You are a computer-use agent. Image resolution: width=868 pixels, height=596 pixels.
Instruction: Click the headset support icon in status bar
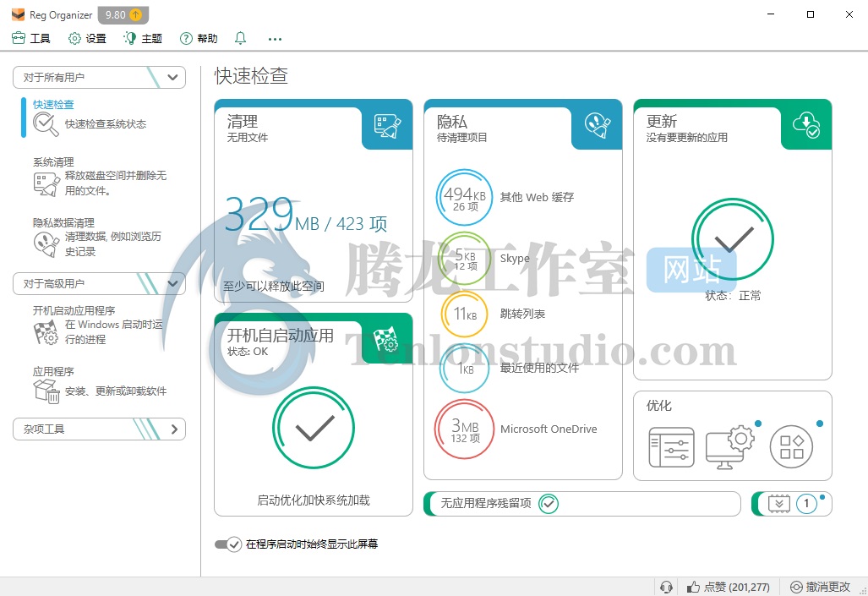pos(666,587)
